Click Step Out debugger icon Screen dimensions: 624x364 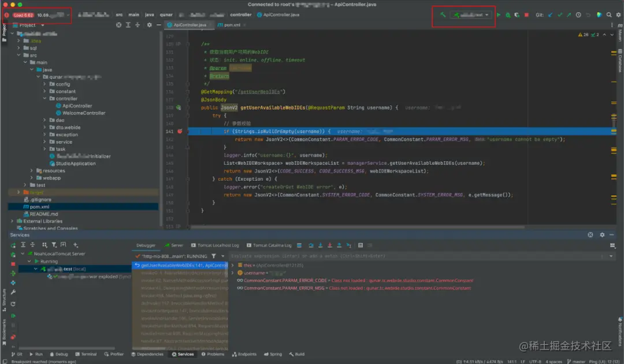(x=339, y=246)
